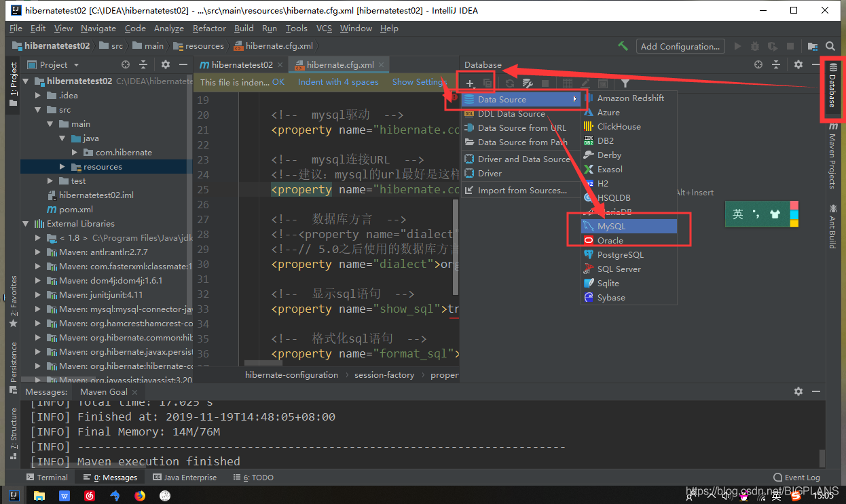
Task: Switch to the hibernate.cfg.xml editor tab
Action: click(x=339, y=65)
